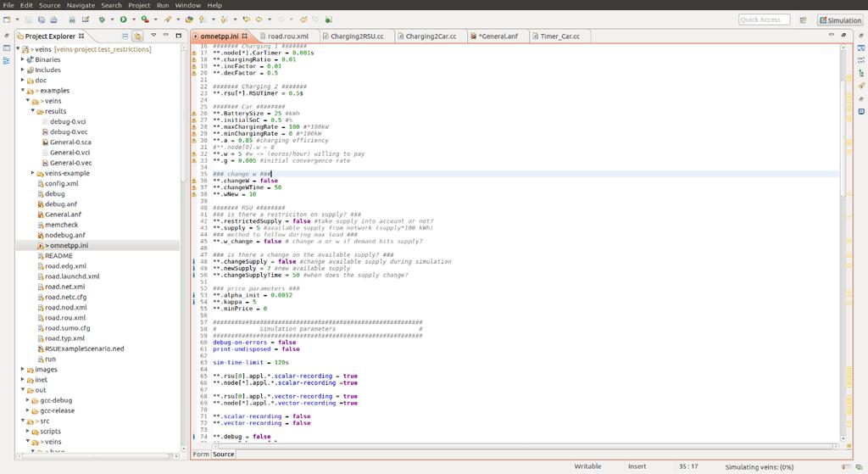Click sim-time-limit line in editor
This screenshot has height=474, width=868.
[x=251, y=363]
